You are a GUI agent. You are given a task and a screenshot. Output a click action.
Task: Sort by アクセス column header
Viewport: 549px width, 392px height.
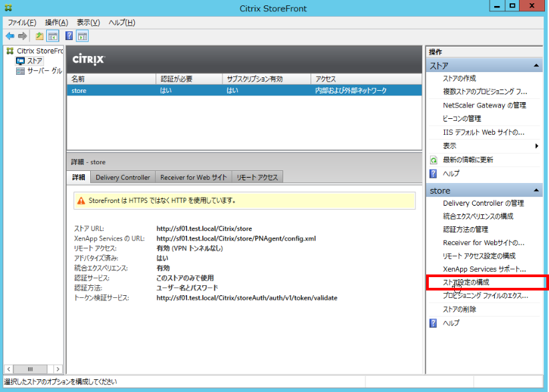(x=366, y=79)
